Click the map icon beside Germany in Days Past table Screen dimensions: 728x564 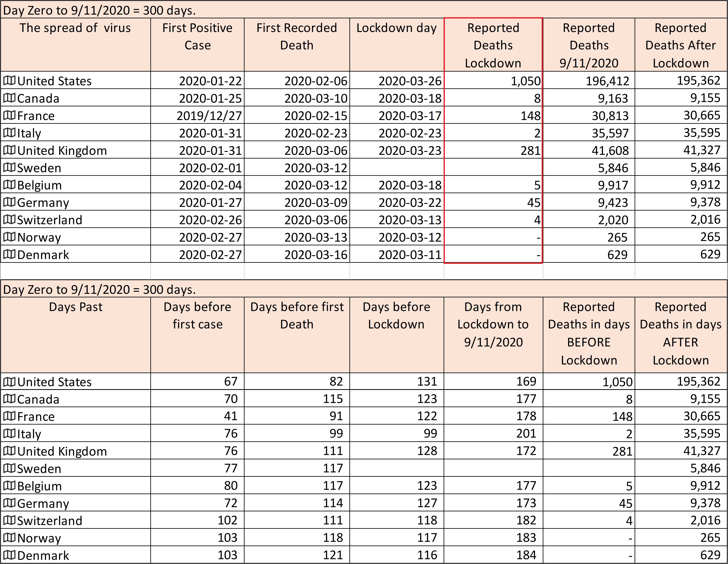9,503
